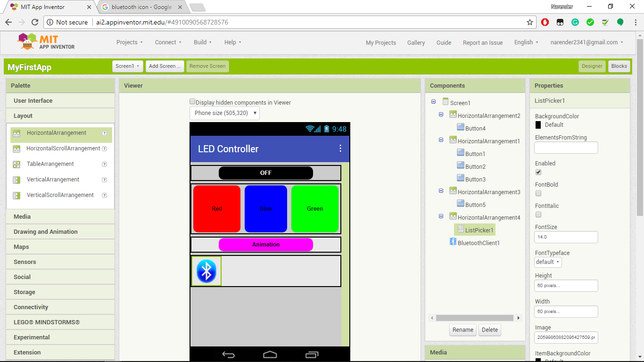Open My Projects link
Screen dimensions: 644x362
381,43
